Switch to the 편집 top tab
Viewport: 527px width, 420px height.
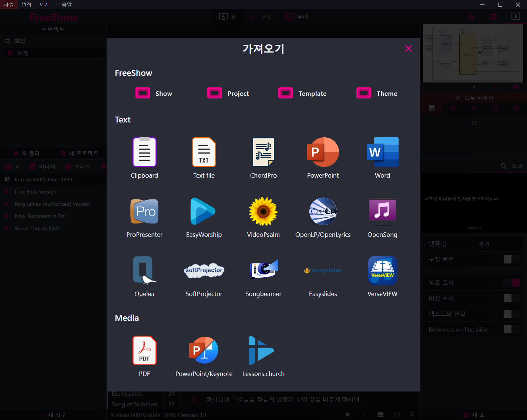coord(261,17)
